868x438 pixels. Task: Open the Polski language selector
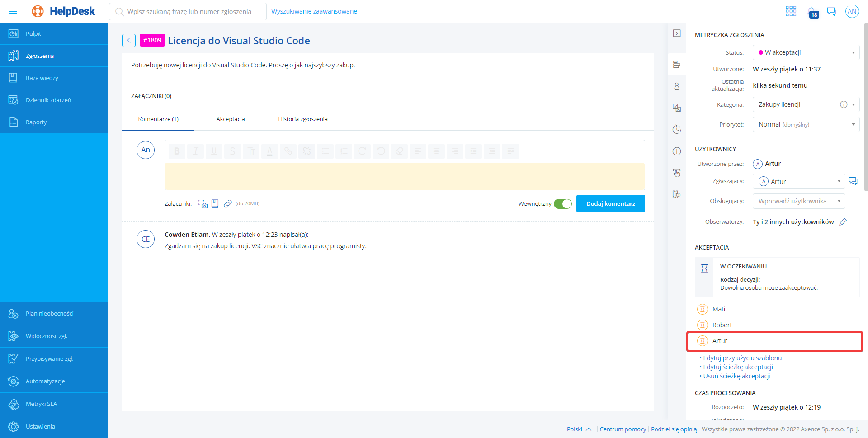[x=579, y=429]
